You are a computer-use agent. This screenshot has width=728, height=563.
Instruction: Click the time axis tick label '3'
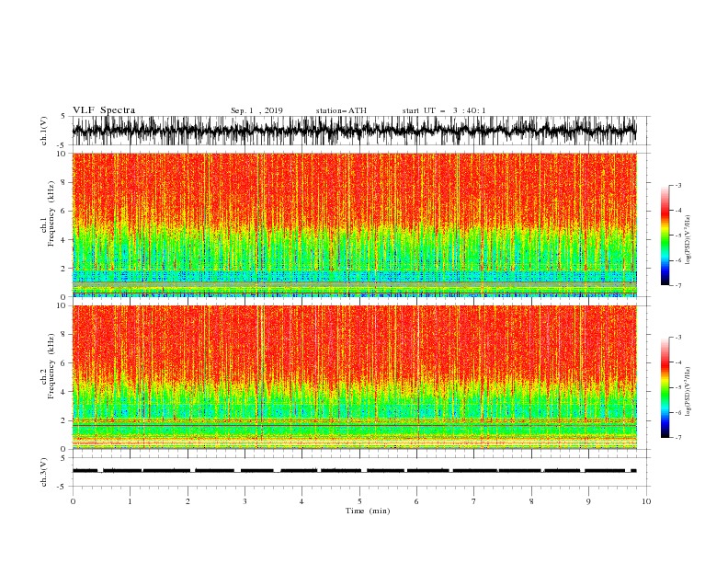point(245,501)
